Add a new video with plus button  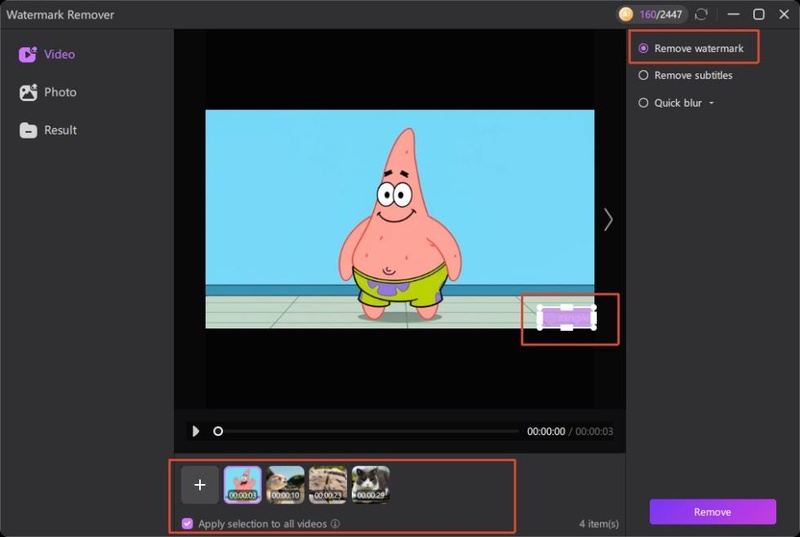200,484
